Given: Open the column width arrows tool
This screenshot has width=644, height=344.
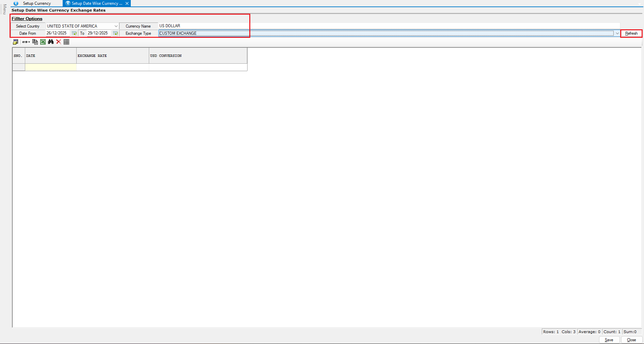Looking at the screenshot, I should coord(26,42).
